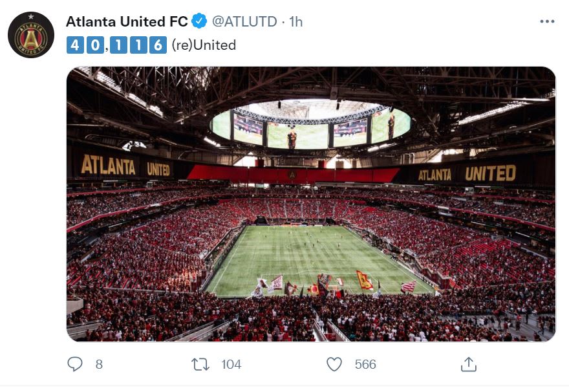Screen dimensions: 569x392
Task: Like the tweet with the heart icon
Action: (x=334, y=364)
